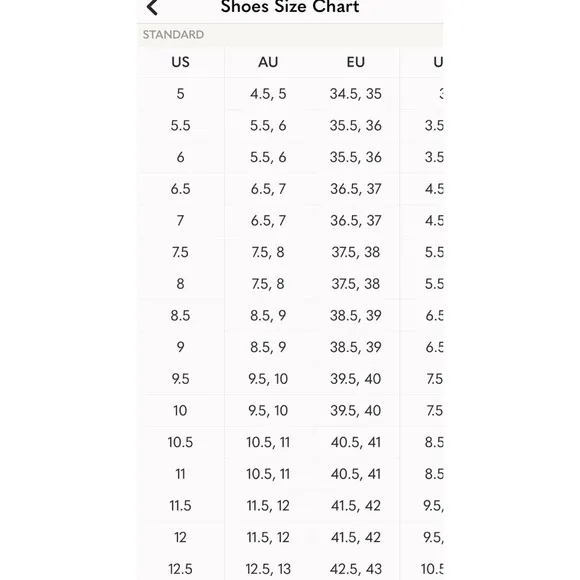580x580 pixels.
Task: Click EU 38.5, 39 in US 8.5 row
Action: [356, 316]
